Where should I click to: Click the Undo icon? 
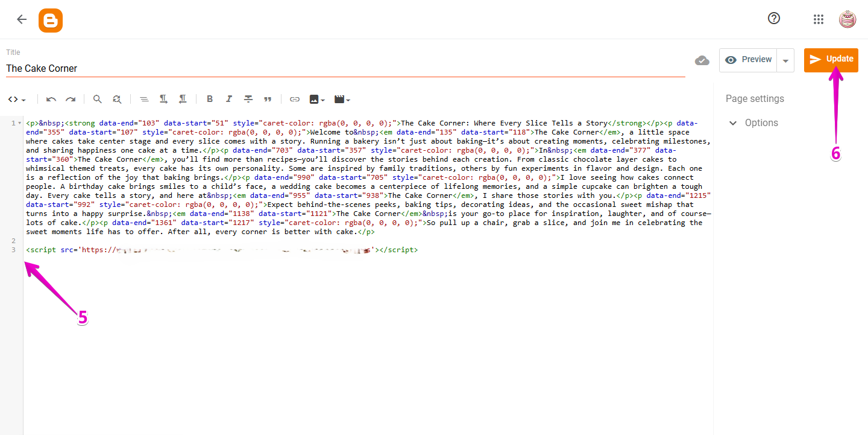(x=51, y=99)
